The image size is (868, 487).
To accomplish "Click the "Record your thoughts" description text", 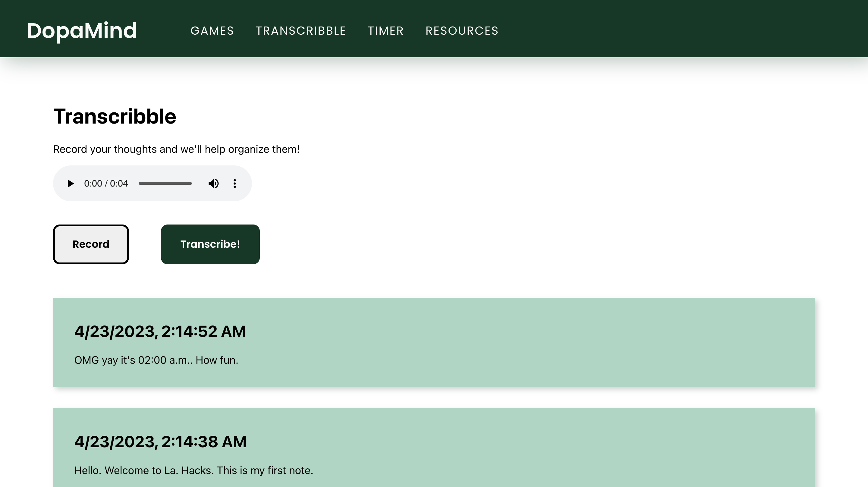I will (176, 149).
